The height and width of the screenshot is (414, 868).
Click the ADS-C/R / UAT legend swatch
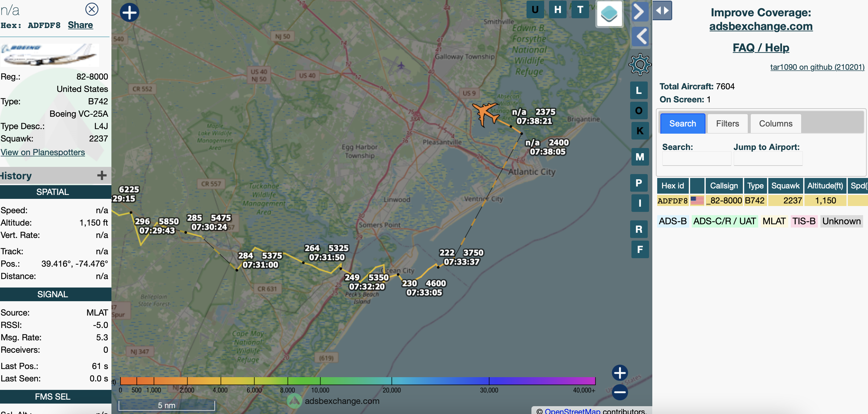click(x=724, y=221)
